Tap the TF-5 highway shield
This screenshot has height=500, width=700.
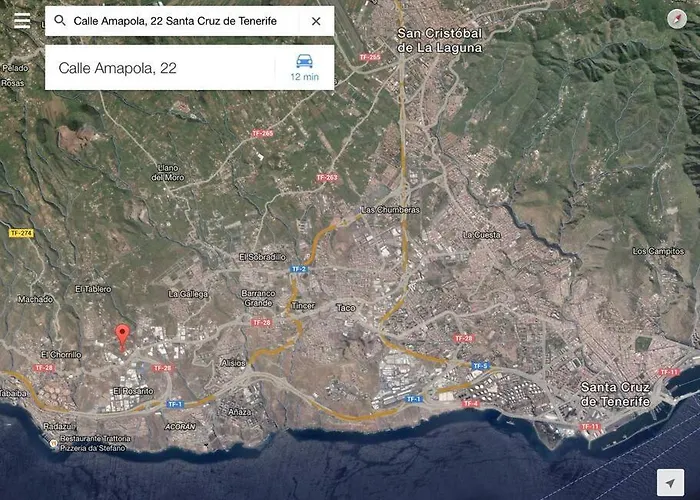pyautogui.click(x=479, y=366)
